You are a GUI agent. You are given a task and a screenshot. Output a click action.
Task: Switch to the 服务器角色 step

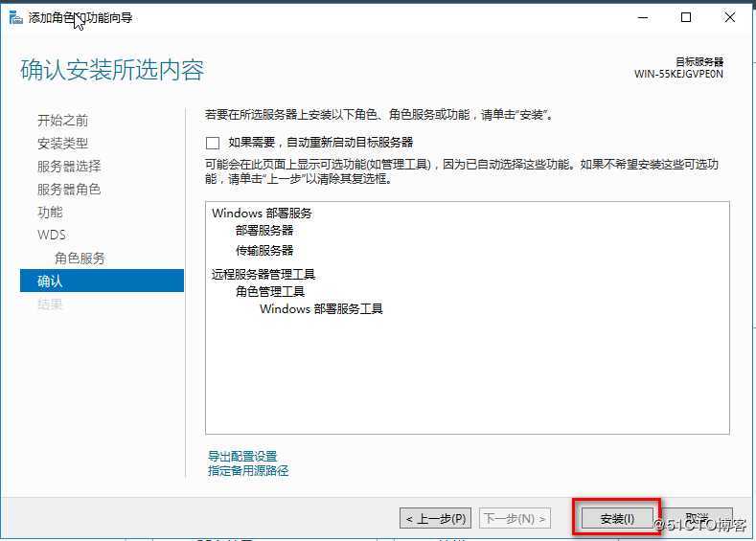(x=69, y=190)
